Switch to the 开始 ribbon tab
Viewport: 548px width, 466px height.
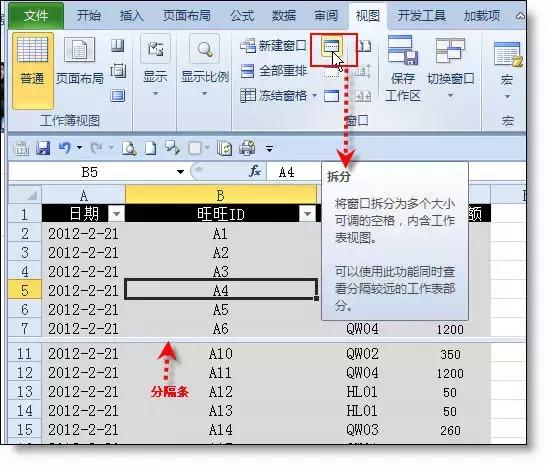pyautogui.click(x=89, y=16)
